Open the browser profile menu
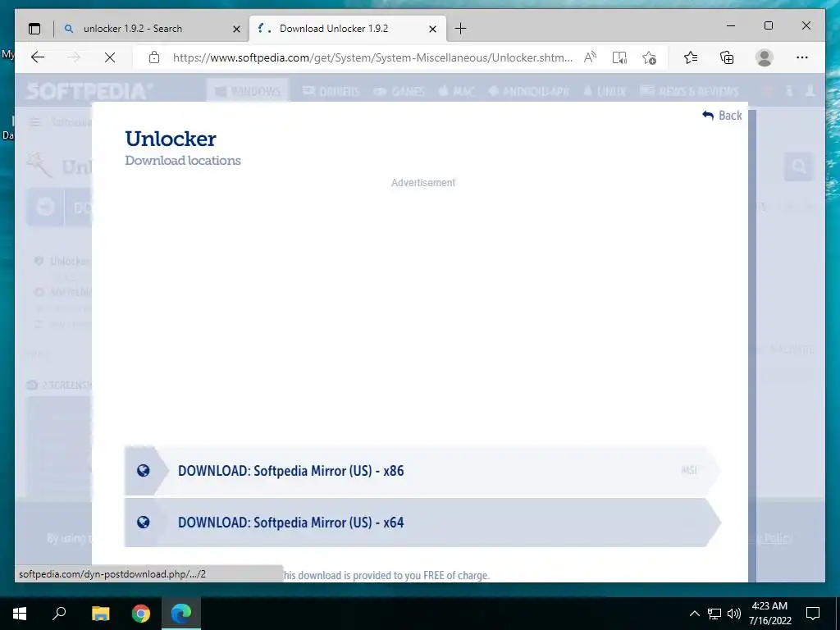The image size is (840, 630). pyautogui.click(x=765, y=57)
